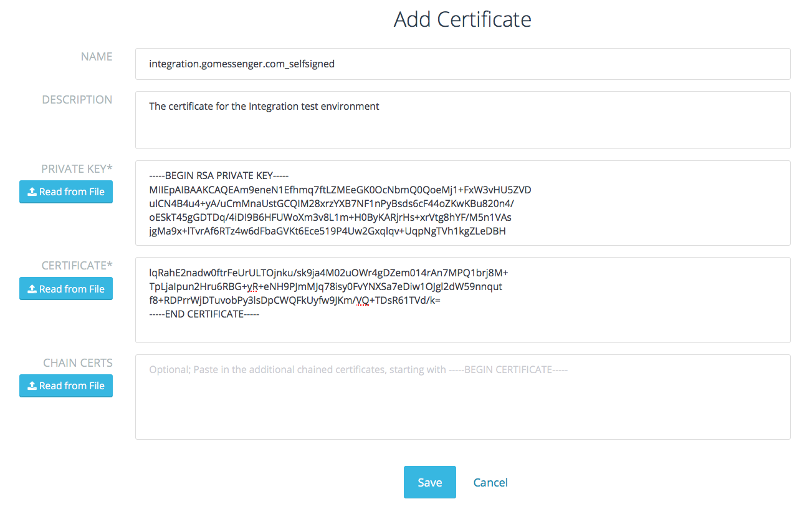Focus the Name input field
The width and height of the screenshot is (812, 509).
[462, 64]
